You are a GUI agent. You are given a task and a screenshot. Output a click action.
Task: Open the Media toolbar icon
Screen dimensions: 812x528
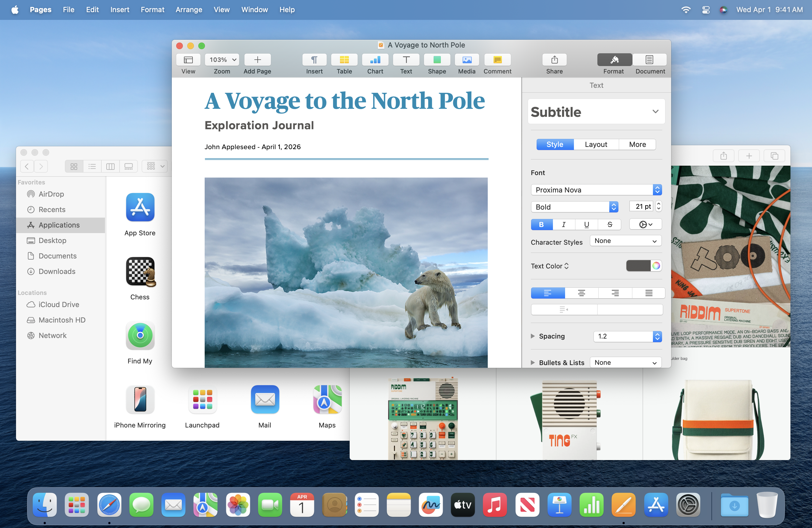pyautogui.click(x=466, y=60)
